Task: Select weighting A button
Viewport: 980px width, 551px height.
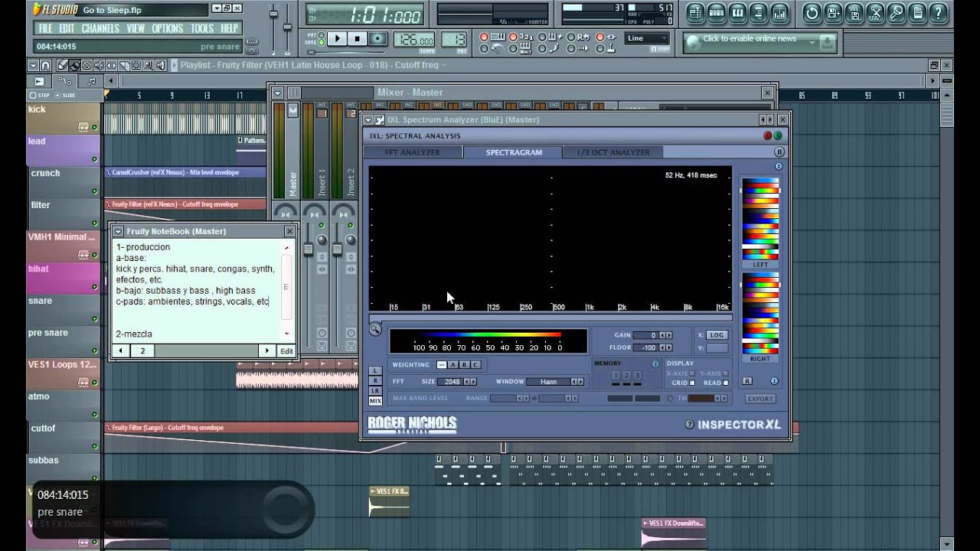Action: 453,365
